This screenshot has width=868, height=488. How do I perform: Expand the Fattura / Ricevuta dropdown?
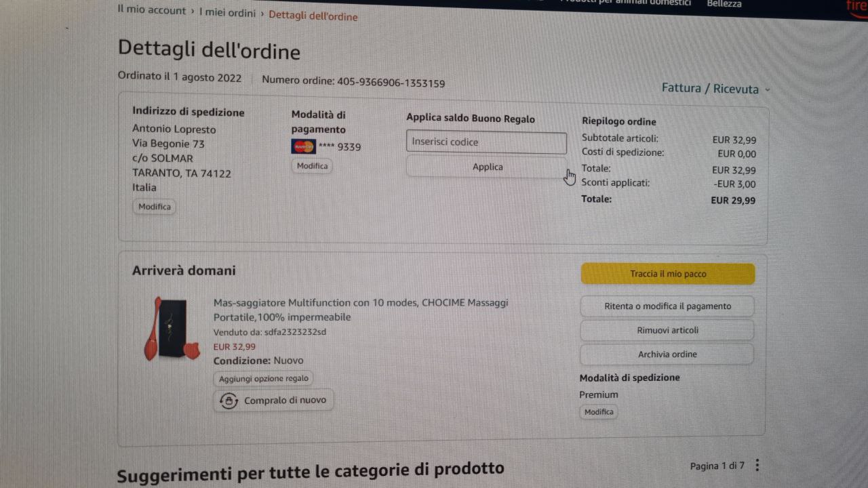coord(716,89)
